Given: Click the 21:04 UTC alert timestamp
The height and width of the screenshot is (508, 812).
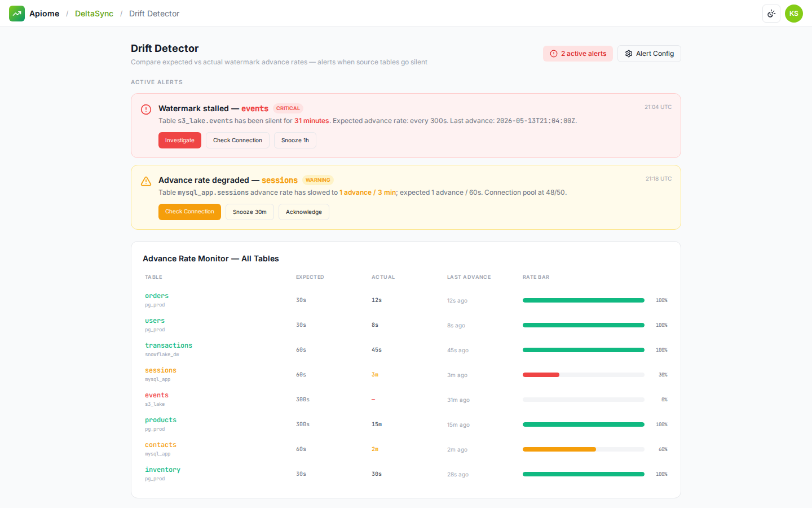Looking at the screenshot, I should click(x=658, y=107).
